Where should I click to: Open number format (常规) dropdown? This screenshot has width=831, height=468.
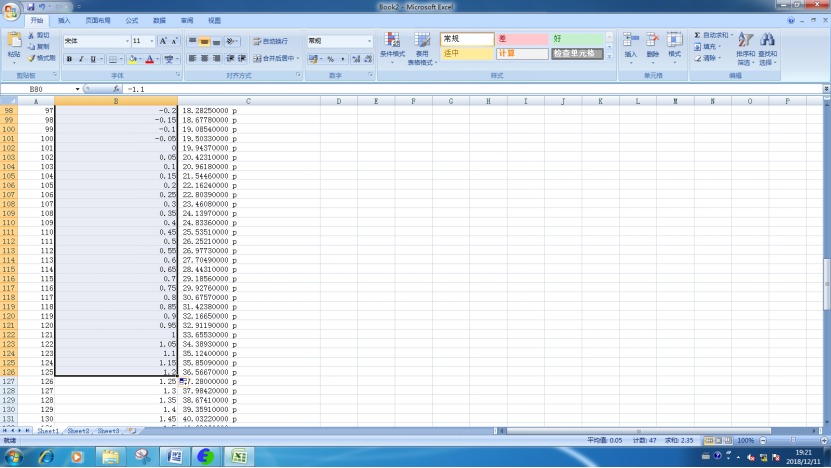(369, 41)
